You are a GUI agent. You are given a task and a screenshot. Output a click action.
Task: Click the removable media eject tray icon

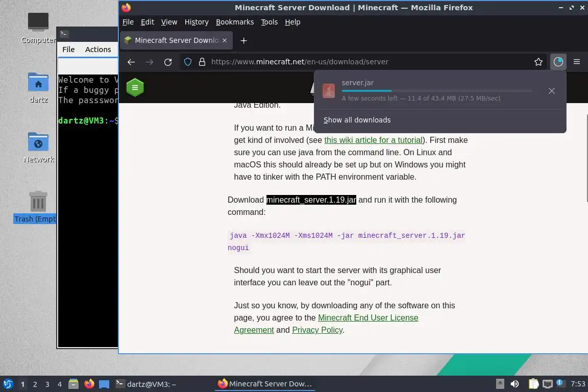(x=500, y=384)
